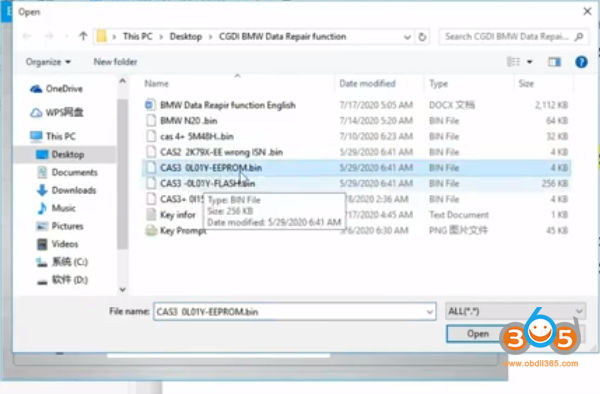The height and width of the screenshot is (394, 600).
Task: Select This PC in navigation pane
Action: 53,136
